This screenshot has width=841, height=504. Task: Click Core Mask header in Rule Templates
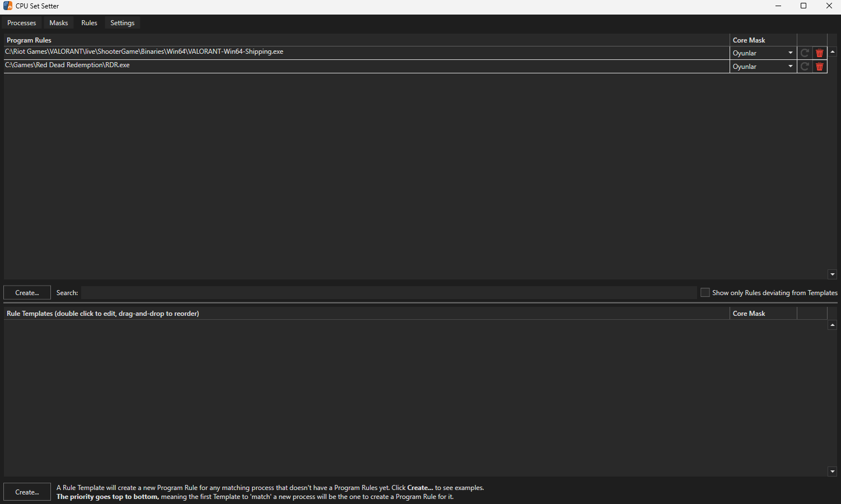click(x=763, y=314)
